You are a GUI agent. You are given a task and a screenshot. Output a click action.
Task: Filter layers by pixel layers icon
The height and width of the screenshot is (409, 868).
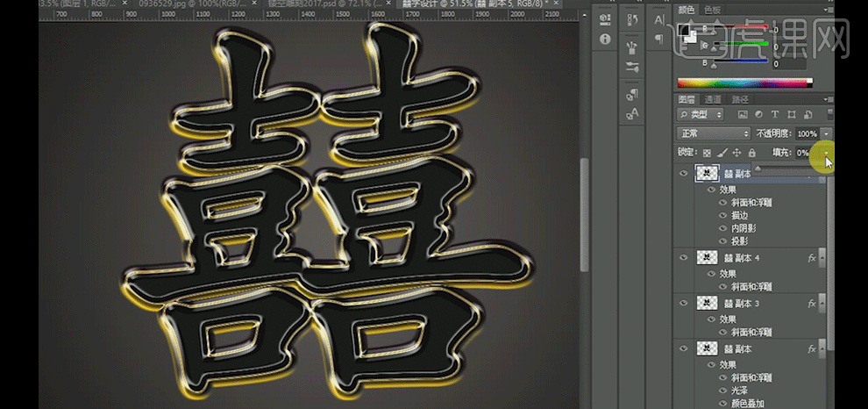click(743, 115)
